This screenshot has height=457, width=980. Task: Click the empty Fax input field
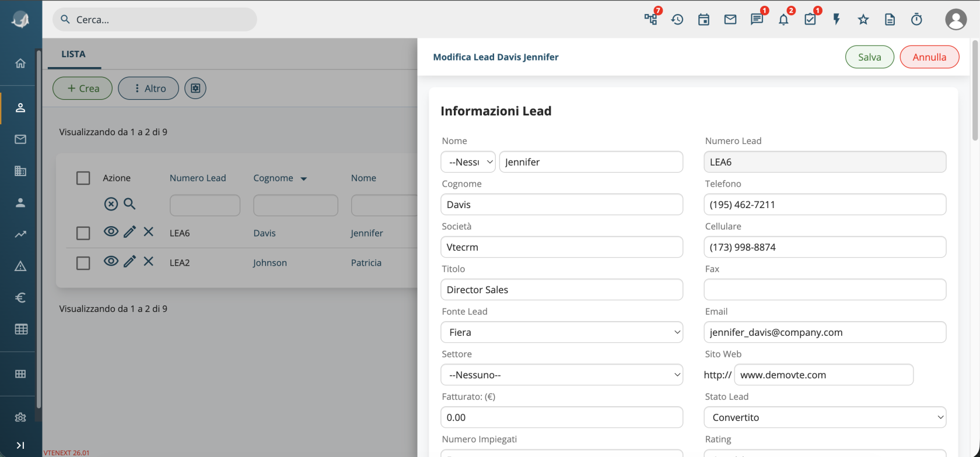point(825,290)
